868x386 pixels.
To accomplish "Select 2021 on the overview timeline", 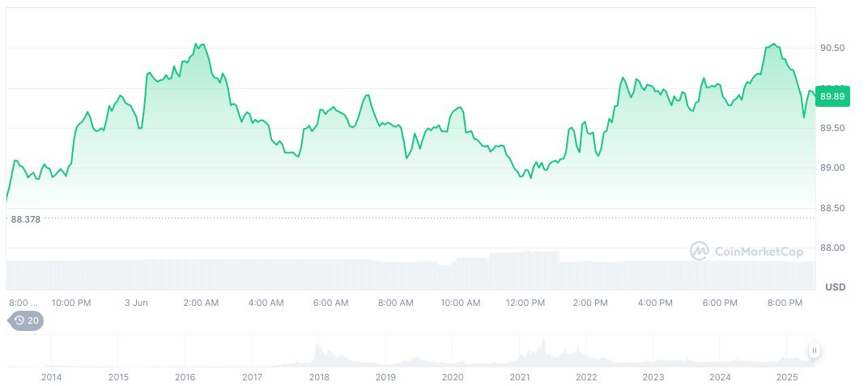I will 520,377.
